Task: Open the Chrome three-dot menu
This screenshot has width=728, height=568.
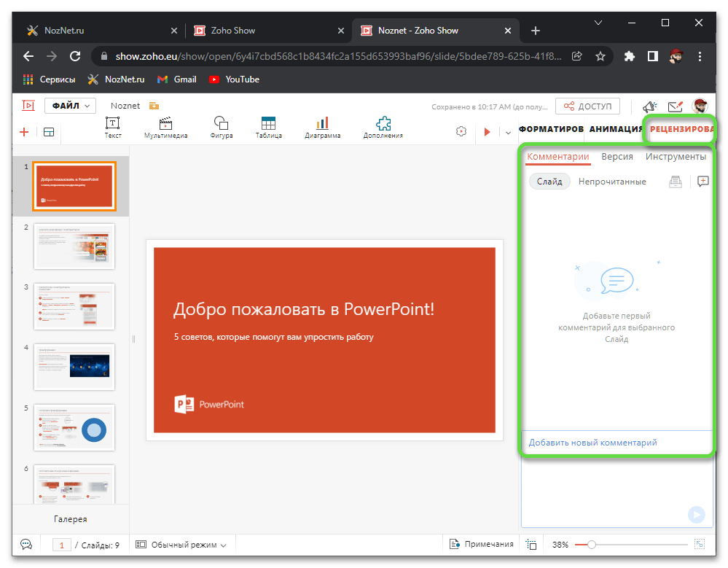Action: (x=700, y=57)
